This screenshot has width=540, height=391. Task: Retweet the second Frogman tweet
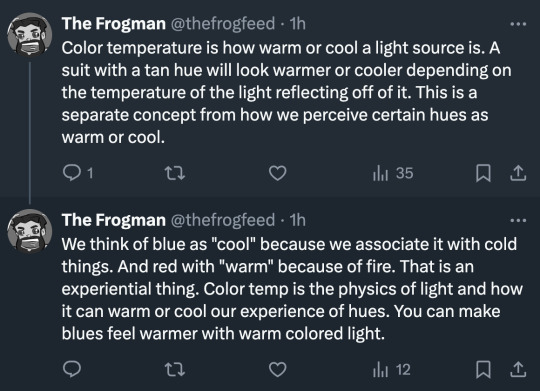click(x=175, y=370)
